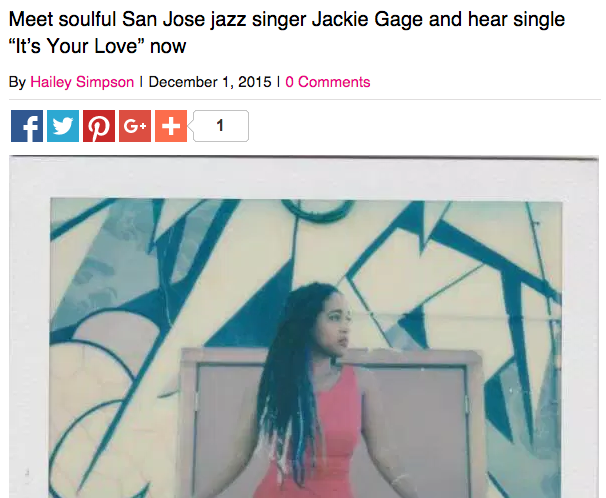This screenshot has height=498, width=606.
Task: Jump to the 0 Comments link
Action: tap(328, 82)
